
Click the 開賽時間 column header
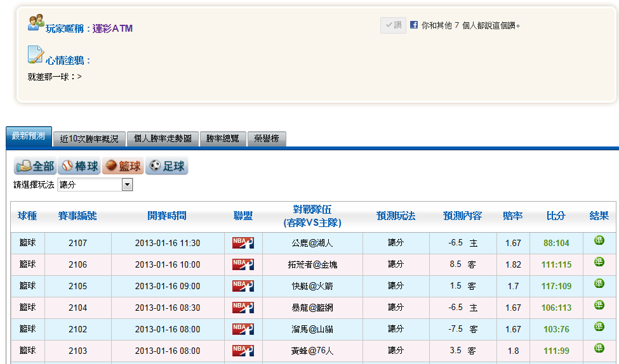(x=167, y=216)
